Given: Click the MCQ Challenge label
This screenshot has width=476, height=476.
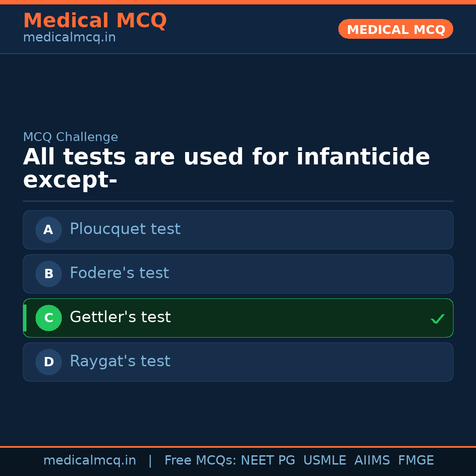Looking at the screenshot, I should click(x=71, y=137).
